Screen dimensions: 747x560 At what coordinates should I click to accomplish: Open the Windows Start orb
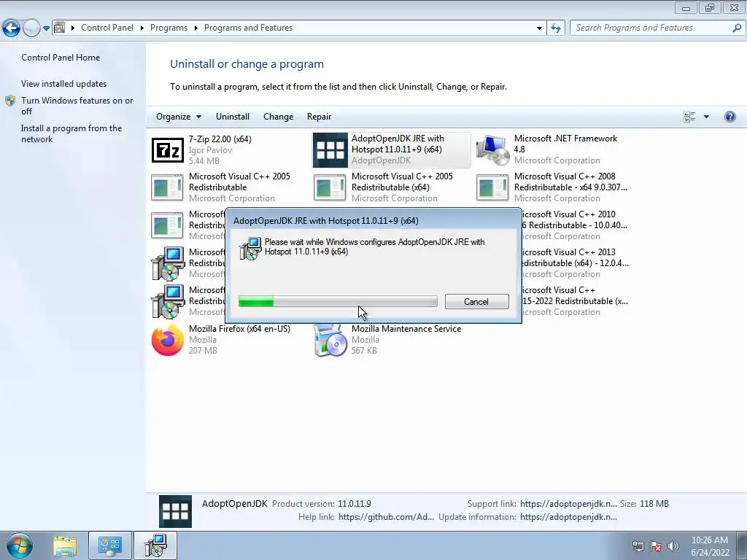click(x=20, y=545)
